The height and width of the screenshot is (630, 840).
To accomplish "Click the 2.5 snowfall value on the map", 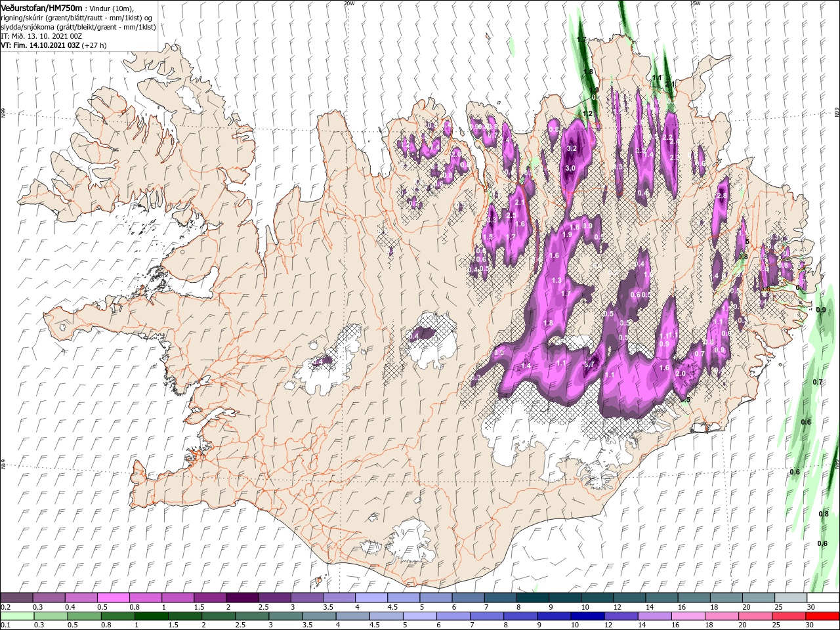I will pos(512,215).
